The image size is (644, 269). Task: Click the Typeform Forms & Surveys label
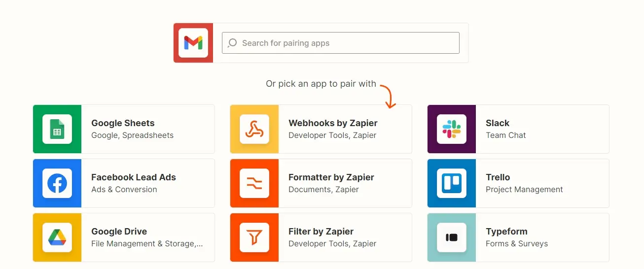517,243
